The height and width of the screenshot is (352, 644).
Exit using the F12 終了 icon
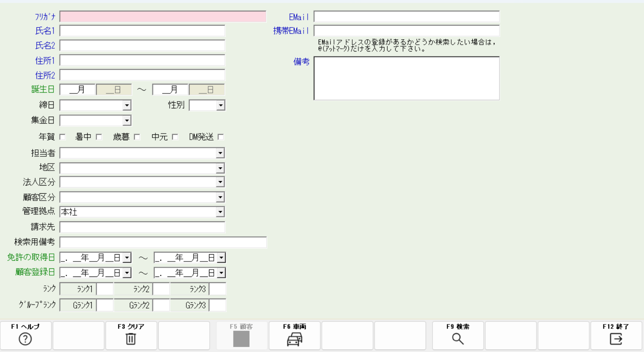[616, 339]
